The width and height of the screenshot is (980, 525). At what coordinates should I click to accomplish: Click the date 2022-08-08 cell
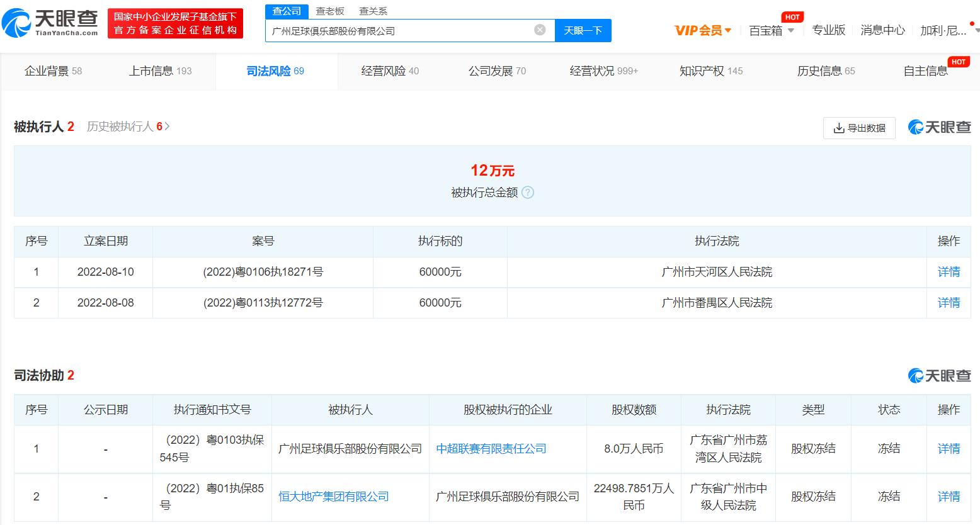click(105, 303)
